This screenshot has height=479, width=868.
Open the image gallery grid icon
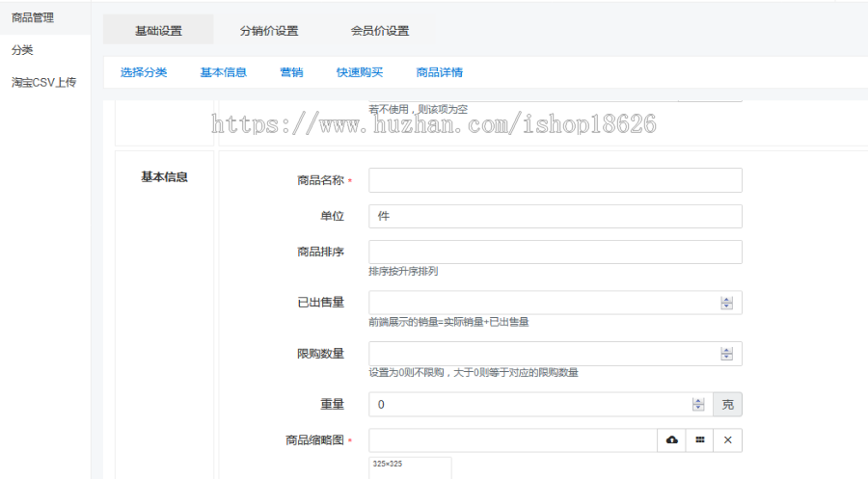[x=700, y=440]
